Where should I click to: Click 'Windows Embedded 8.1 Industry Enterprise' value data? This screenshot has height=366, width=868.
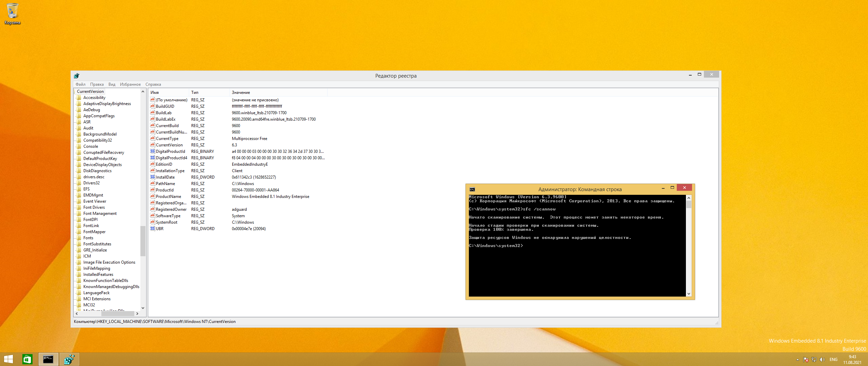coord(271,197)
